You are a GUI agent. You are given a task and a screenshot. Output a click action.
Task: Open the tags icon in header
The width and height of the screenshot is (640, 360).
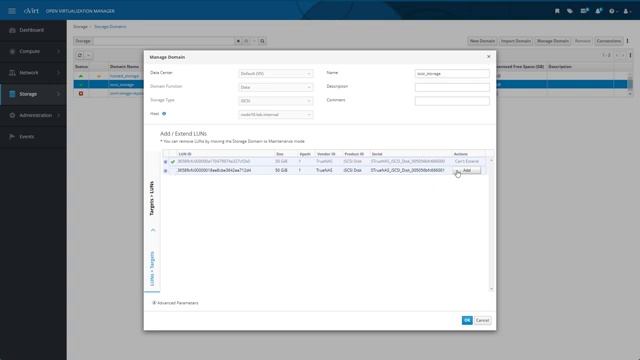click(570, 11)
